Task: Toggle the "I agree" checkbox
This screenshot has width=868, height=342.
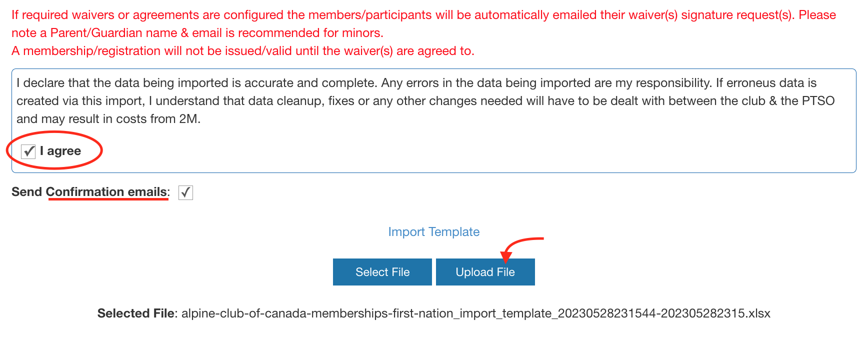Action: (x=28, y=151)
